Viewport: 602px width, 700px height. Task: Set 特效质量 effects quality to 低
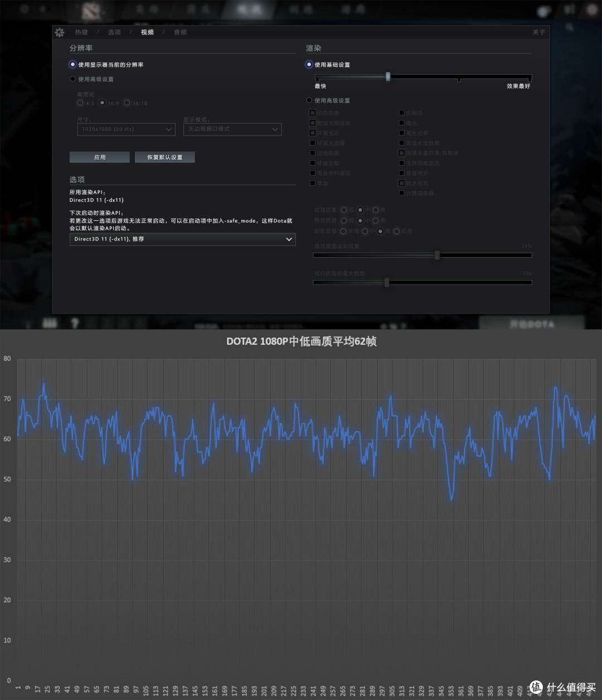click(344, 220)
